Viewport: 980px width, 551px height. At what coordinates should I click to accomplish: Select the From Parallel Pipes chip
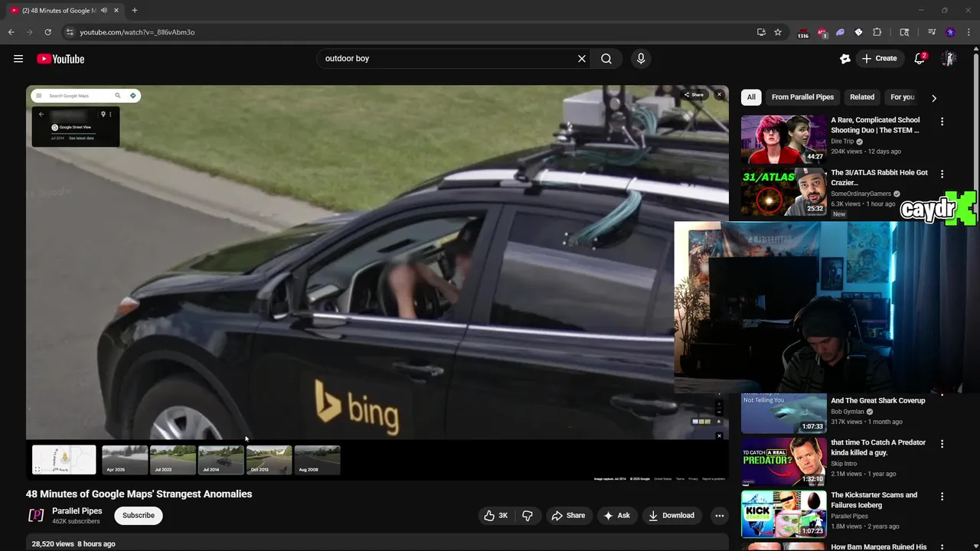point(802,97)
